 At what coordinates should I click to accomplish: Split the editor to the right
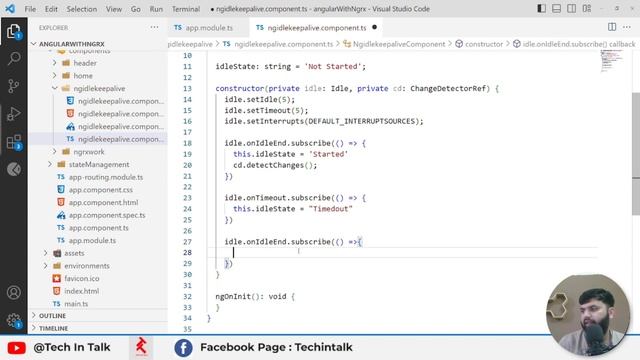click(612, 27)
